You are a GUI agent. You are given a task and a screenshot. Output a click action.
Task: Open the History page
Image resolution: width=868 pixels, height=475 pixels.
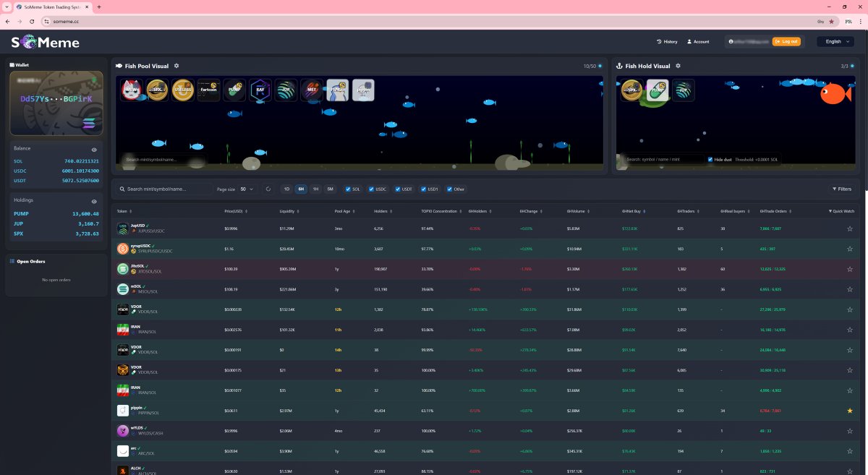[x=667, y=41]
